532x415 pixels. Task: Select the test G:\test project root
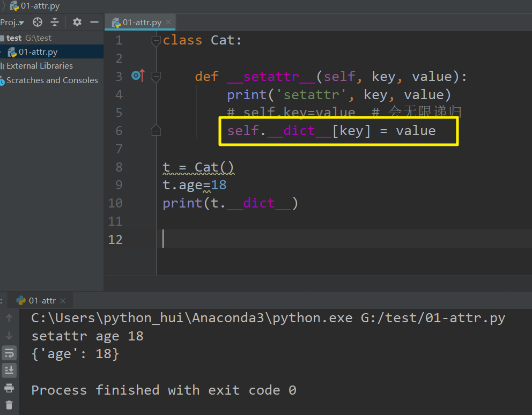coord(29,38)
